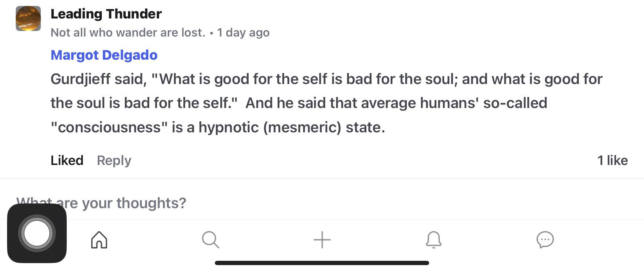
Task: Unlike the comment by tapping Liked
Action: [x=67, y=160]
